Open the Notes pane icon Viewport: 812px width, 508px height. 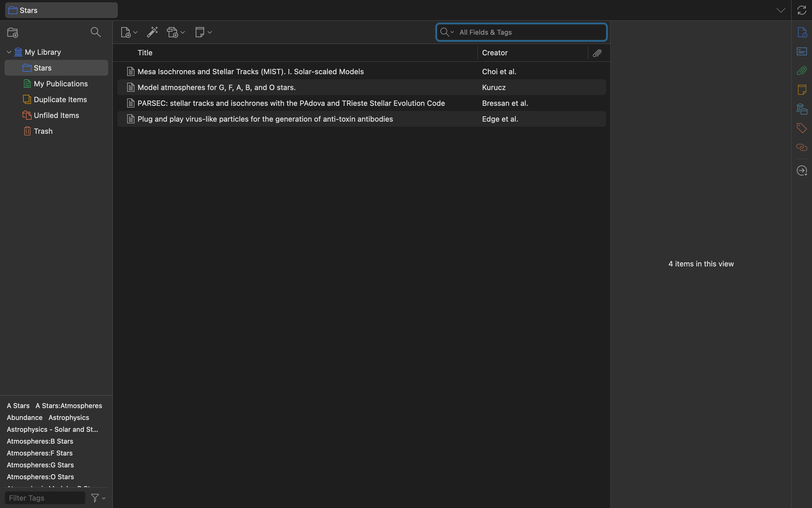click(x=802, y=90)
